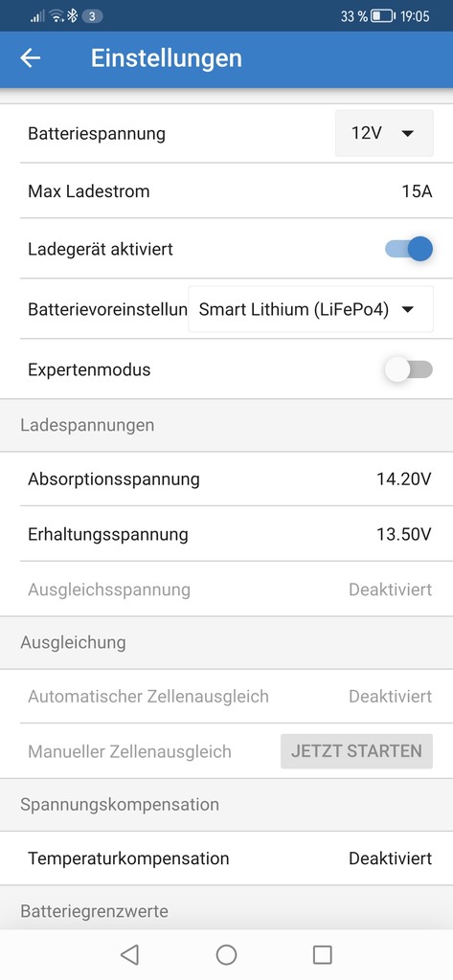The width and height of the screenshot is (453, 980).
Task: Tap the battery icon in status bar
Action: coord(382,16)
